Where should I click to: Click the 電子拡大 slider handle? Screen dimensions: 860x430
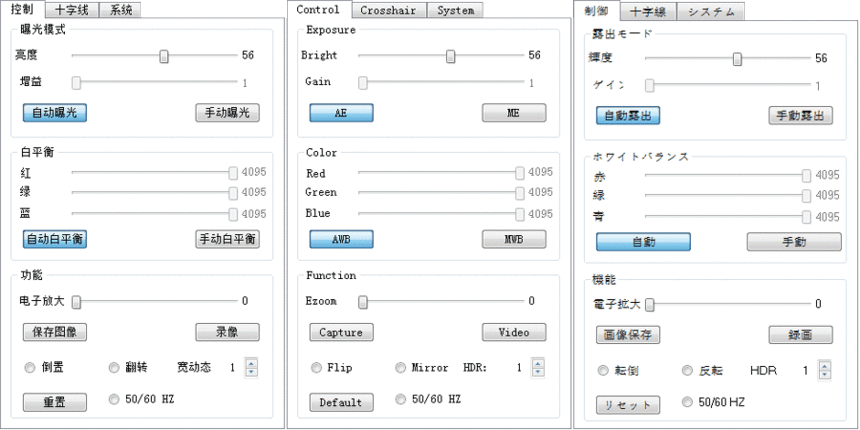pos(649,305)
